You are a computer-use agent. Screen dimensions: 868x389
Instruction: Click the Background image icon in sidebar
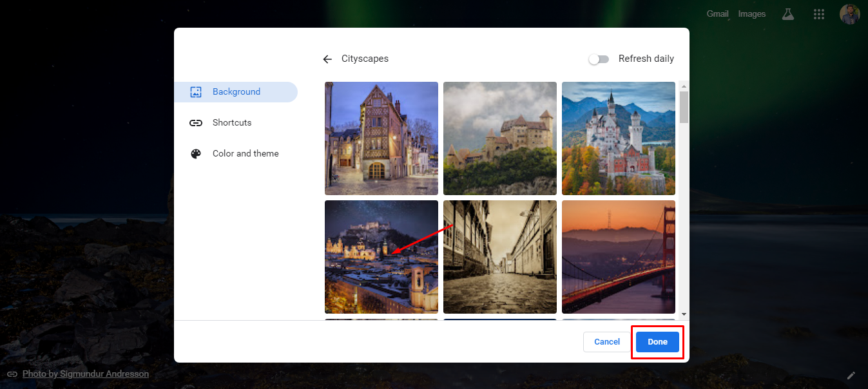[196, 92]
